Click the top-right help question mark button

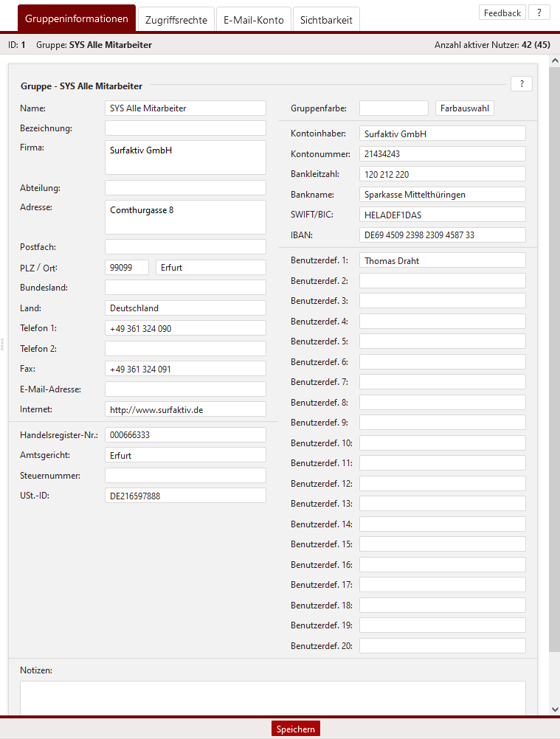pyautogui.click(x=539, y=13)
